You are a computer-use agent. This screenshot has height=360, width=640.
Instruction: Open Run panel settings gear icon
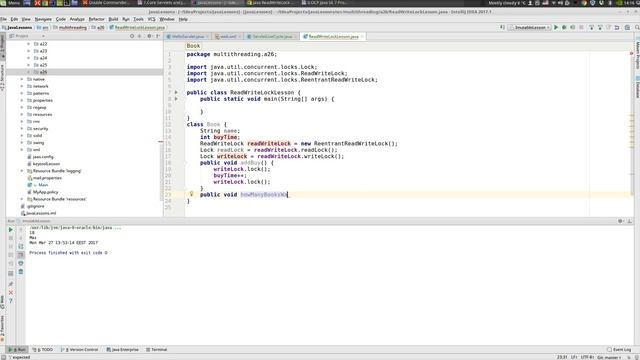620,221
